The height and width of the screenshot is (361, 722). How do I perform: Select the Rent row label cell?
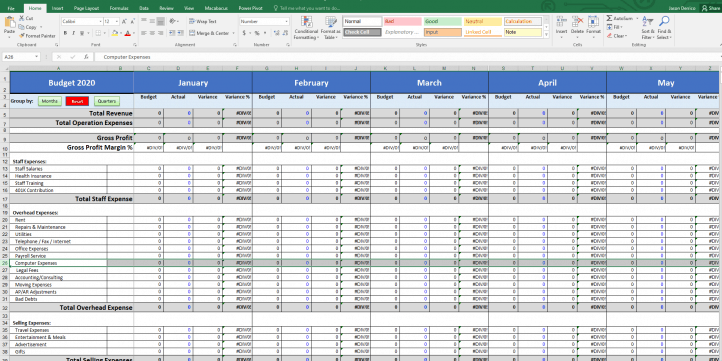[x=58, y=220]
